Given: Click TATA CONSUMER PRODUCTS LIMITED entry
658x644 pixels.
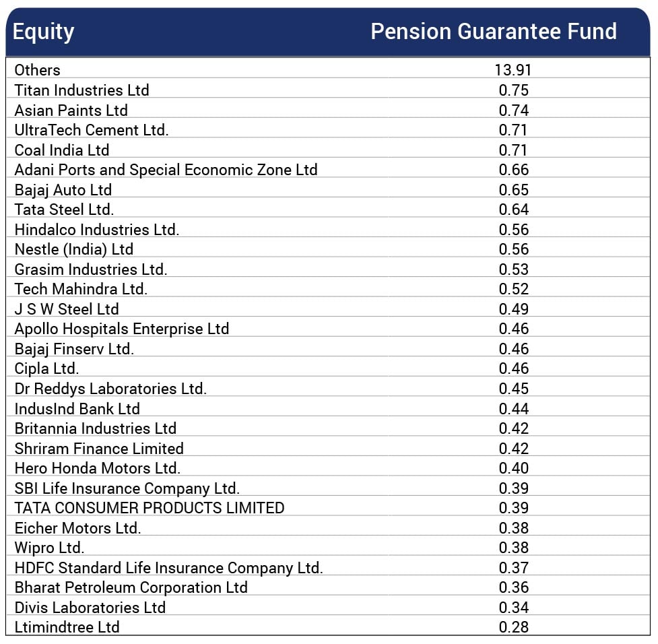Looking at the screenshot, I should [x=150, y=508].
